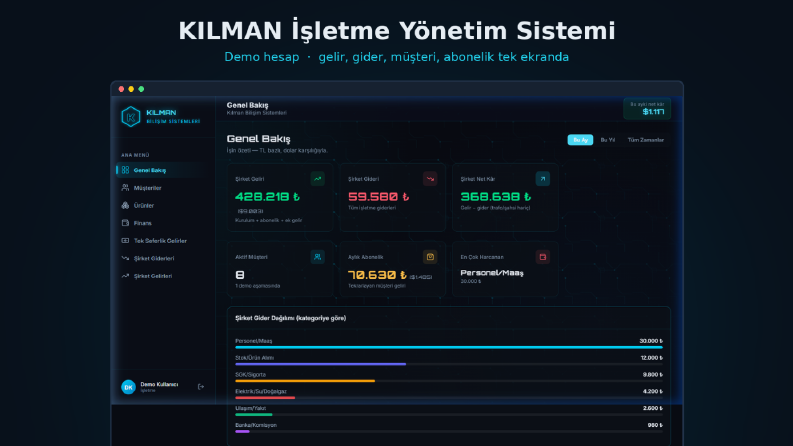Select the Bu Ay period tab
Image resolution: width=793 pixels, height=446 pixels.
tap(580, 140)
